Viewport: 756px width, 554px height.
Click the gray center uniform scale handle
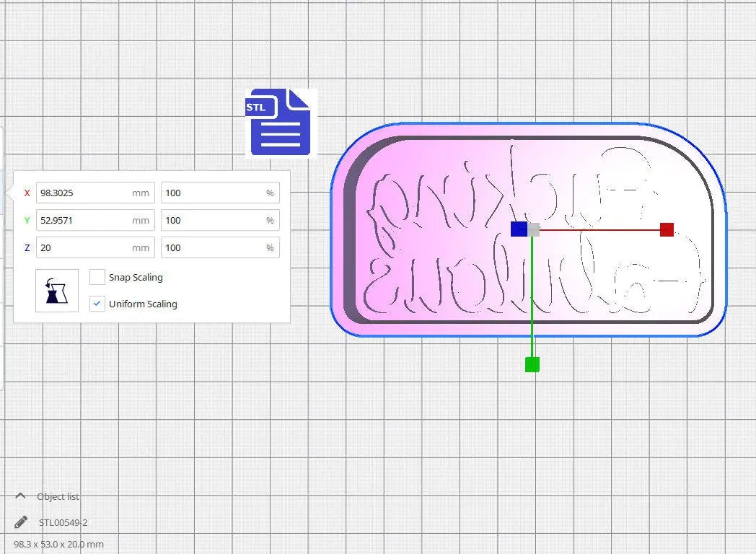pos(534,229)
